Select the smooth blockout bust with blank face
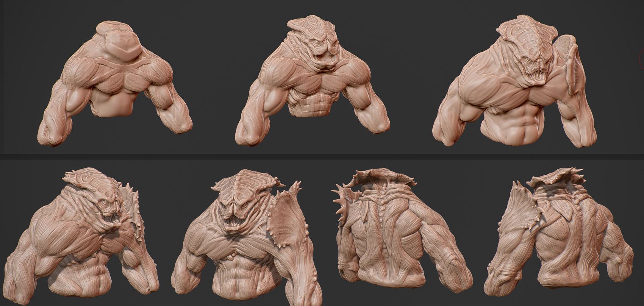 coord(114,84)
